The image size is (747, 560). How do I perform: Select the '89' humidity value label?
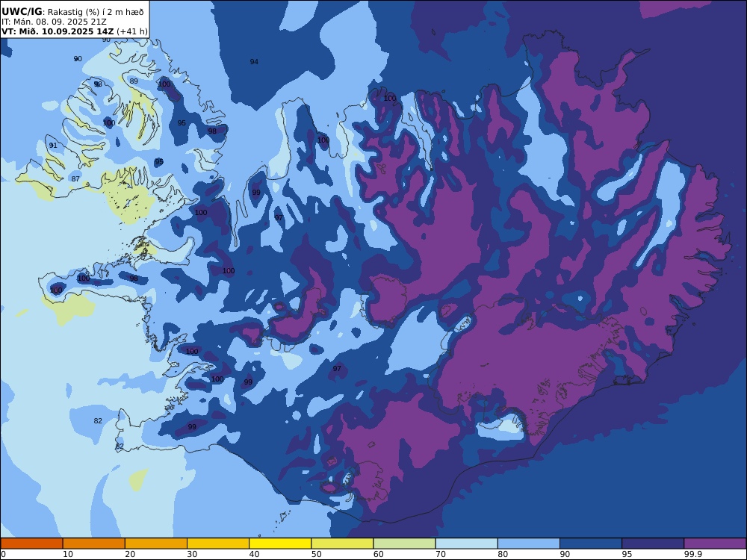coord(134,81)
